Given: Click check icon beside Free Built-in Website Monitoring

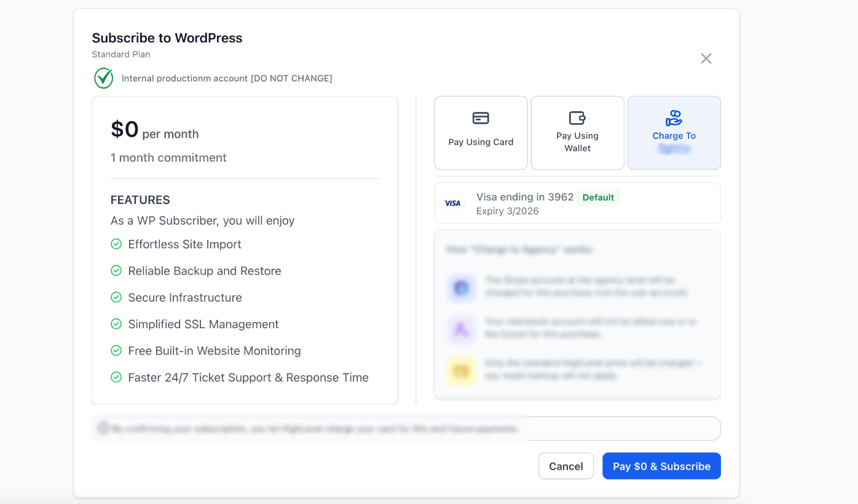Looking at the screenshot, I should [116, 350].
